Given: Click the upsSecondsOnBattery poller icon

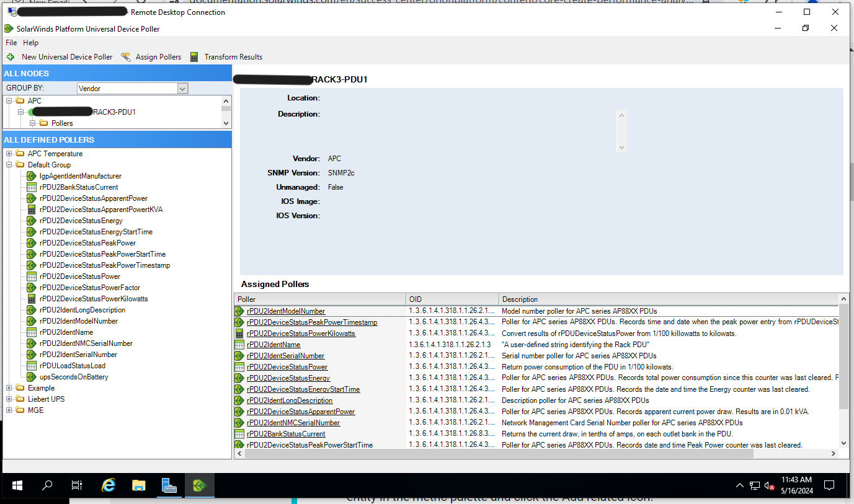Looking at the screenshot, I should point(32,377).
